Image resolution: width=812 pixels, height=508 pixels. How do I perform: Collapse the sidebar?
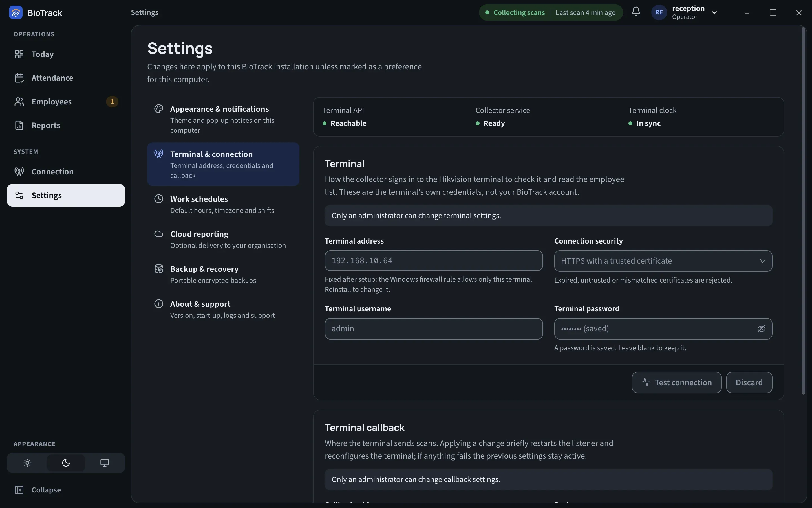[x=66, y=490]
